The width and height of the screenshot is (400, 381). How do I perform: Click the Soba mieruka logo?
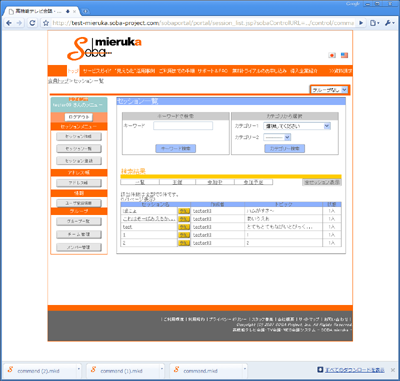pyautogui.click(x=104, y=48)
